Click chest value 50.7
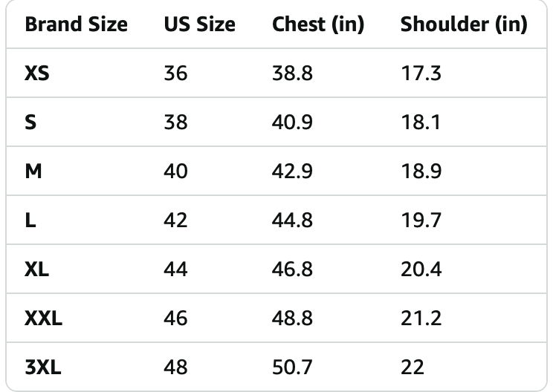This screenshot has height=392, width=553. [x=292, y=367]
